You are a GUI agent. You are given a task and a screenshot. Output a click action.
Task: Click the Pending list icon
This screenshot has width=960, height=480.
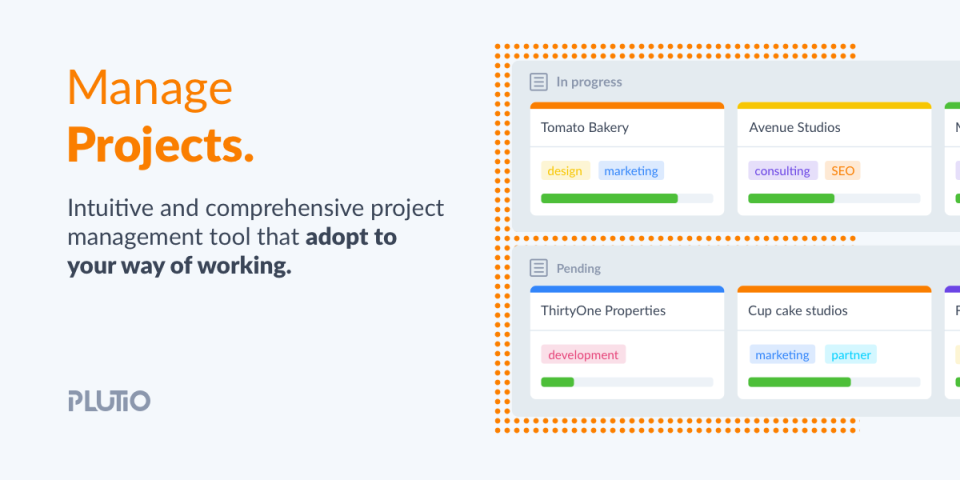539,268
